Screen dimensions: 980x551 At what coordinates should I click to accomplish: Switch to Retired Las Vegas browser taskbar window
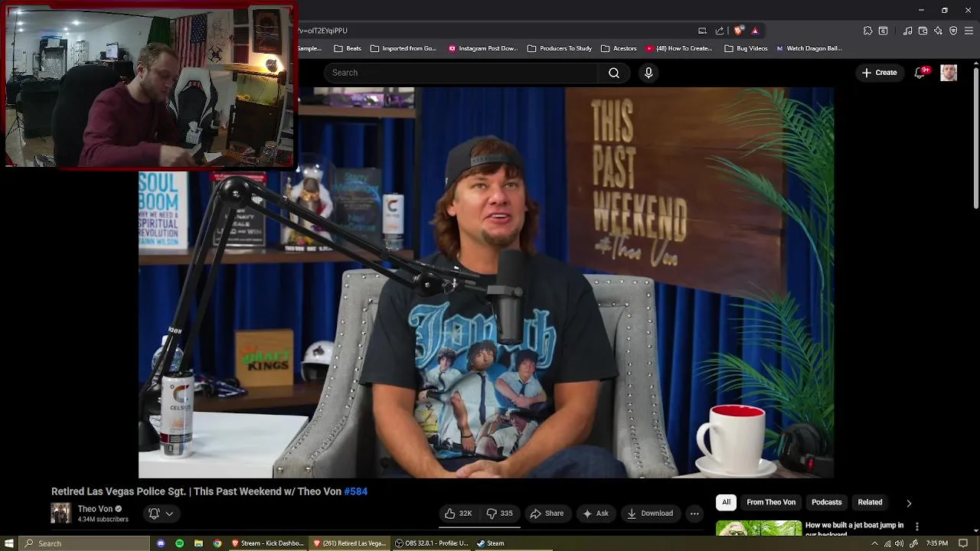[x=350, y=543]
